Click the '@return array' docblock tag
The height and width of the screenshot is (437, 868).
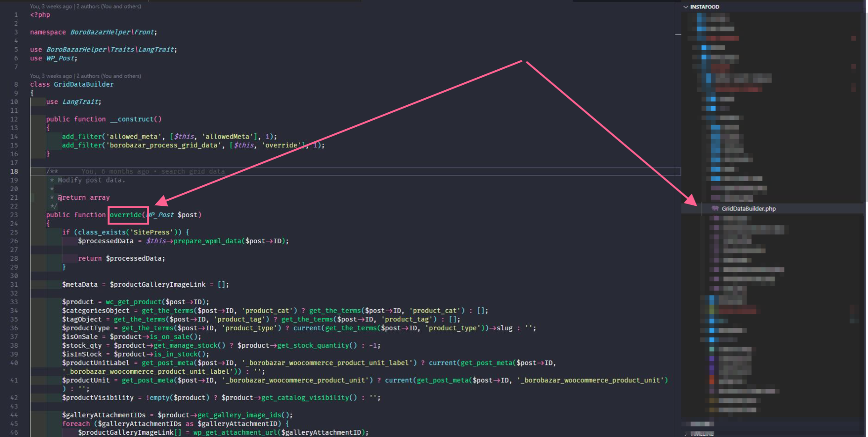pyautogui.click(x=84, y=197)
